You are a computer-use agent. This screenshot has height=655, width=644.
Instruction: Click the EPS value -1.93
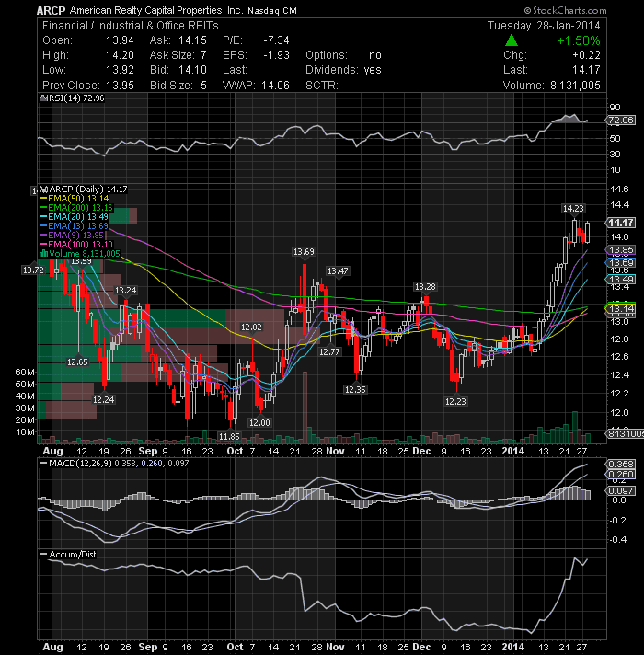277,55
